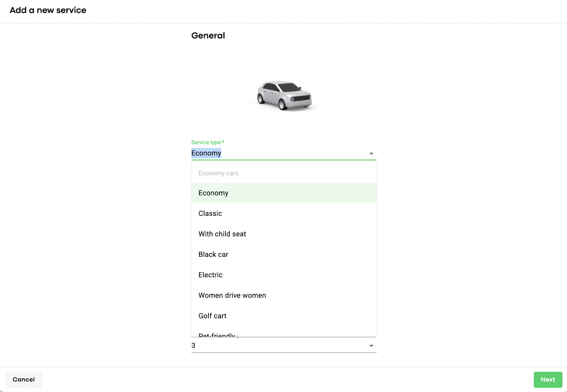Viewport: 567px width, 392px height.
Task: Click the Add a new service title
Action: pyautogui.click(x=48, y=10)
